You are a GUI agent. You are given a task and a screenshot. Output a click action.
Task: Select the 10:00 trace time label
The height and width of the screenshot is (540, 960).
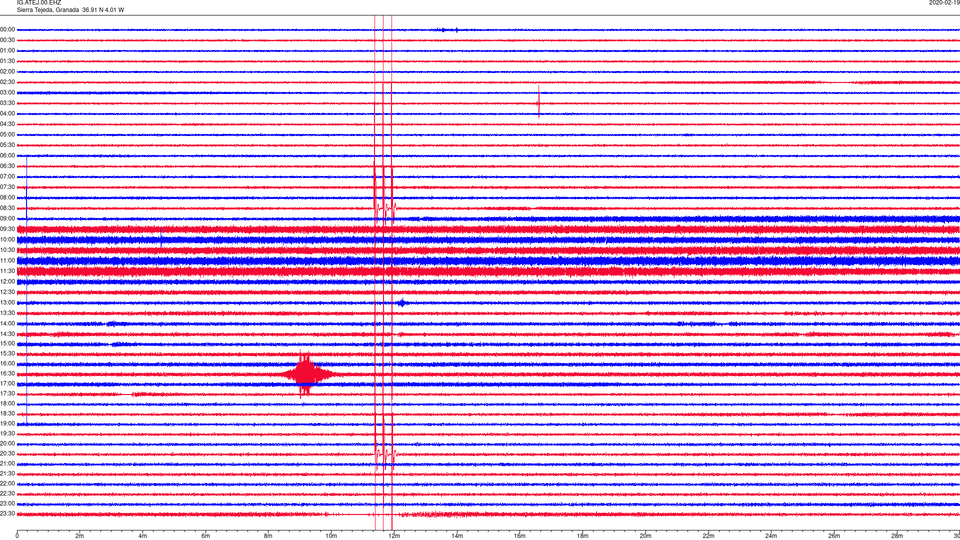click(8, 239)
